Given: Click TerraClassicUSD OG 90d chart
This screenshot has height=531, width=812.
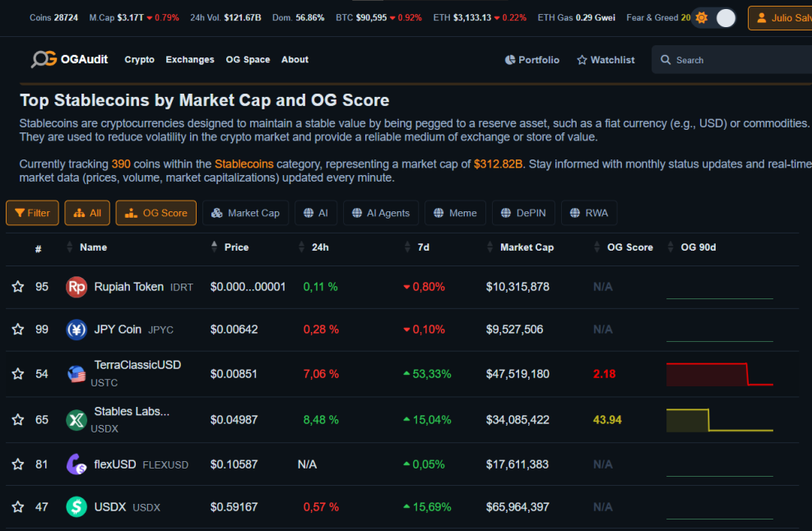Looking at the screenshot, I should click(720, 374).
